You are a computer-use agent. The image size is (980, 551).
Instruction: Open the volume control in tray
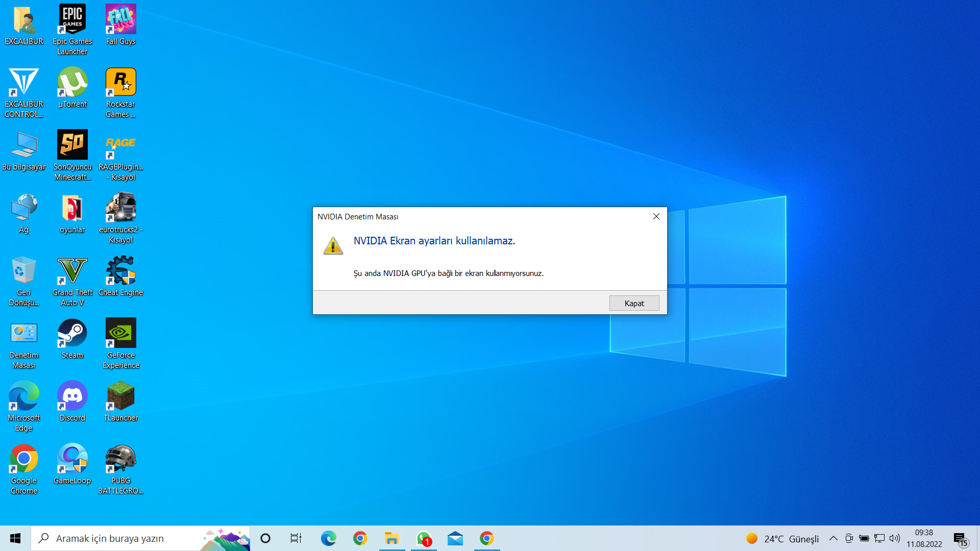pos(895,538)
